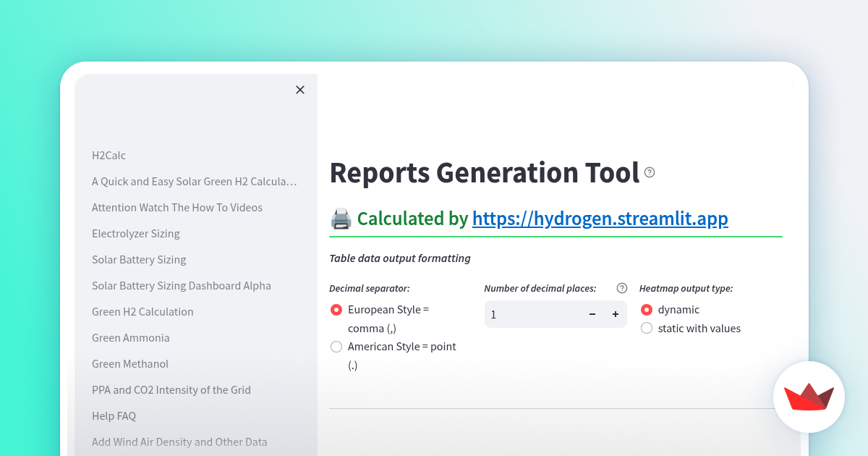The height and width of the screenshot is (456, 868).
Task: Open Solar Battery Sizing Dashboard Alpha
Action: (182, 285)
